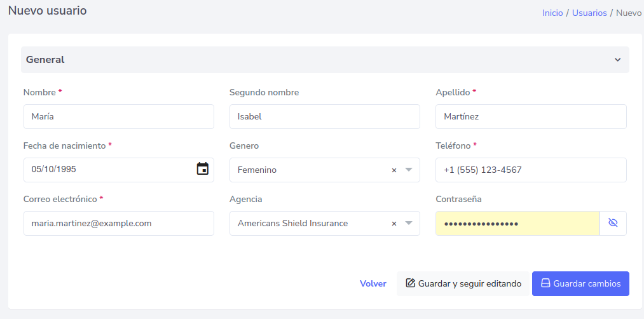
Task: Toggle password visibility eye icon
Action: (x=613, y=223)
